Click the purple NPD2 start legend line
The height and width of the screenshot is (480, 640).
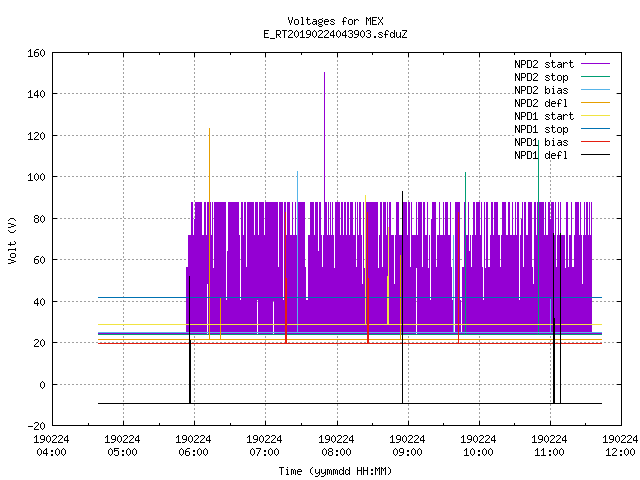pos(595,64)
